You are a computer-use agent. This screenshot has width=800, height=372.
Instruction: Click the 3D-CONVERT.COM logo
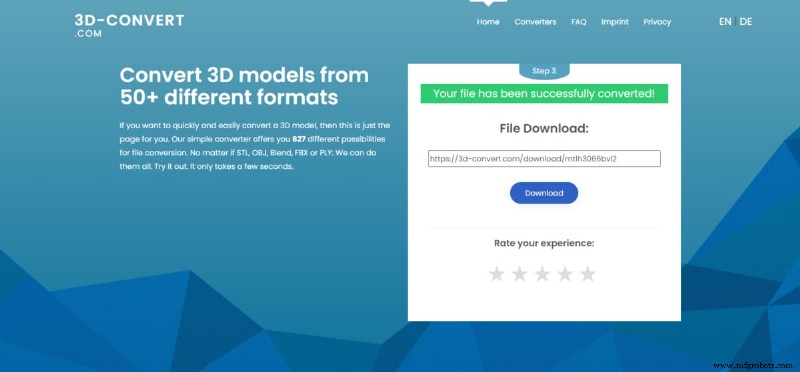point(129,26)
